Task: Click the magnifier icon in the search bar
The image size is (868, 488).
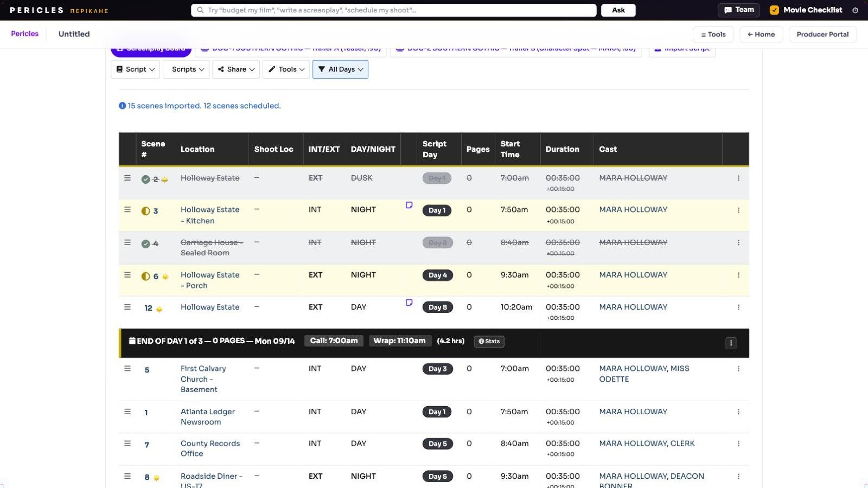Action: (200, 10)
